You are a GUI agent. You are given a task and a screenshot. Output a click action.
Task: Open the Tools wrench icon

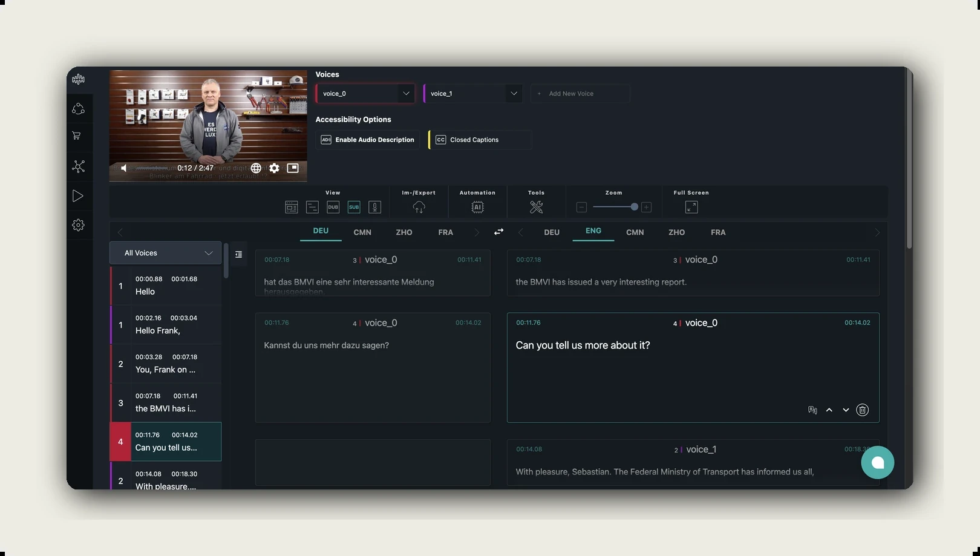[x=537, y=208]
